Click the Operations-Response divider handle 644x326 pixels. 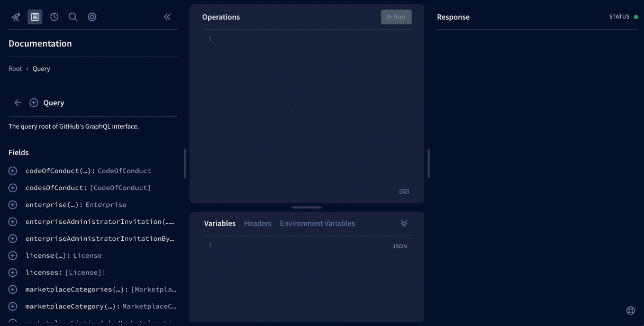point(429,164)
